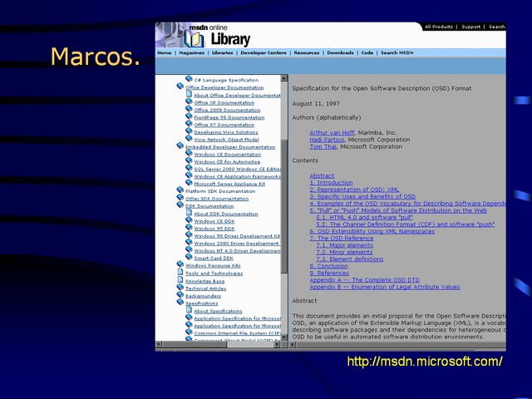This screenshot has width=532, height=399.
Task: Select Office 97 Documentation tree item
Action: 224,125
